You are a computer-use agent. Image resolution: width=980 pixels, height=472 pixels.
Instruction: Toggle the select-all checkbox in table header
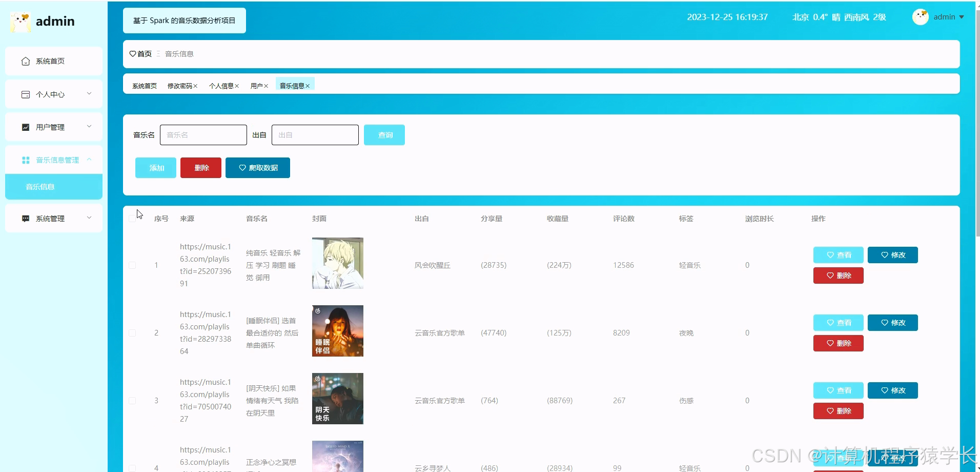132,219
